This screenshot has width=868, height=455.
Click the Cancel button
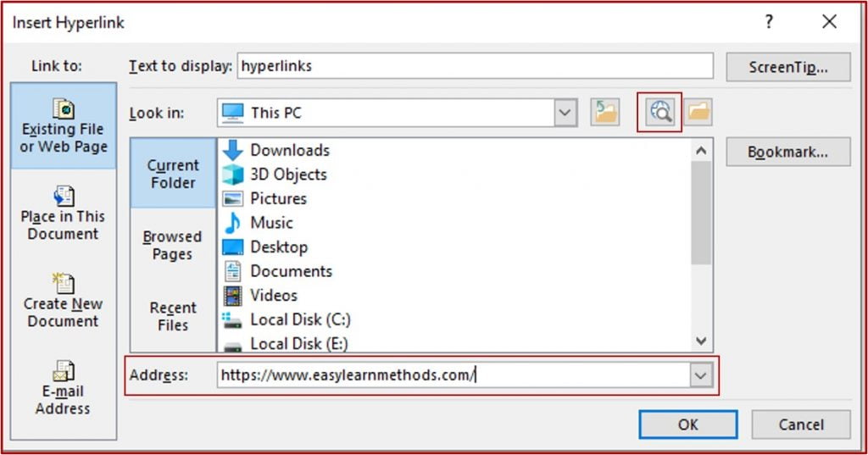[x=801, y=424]
